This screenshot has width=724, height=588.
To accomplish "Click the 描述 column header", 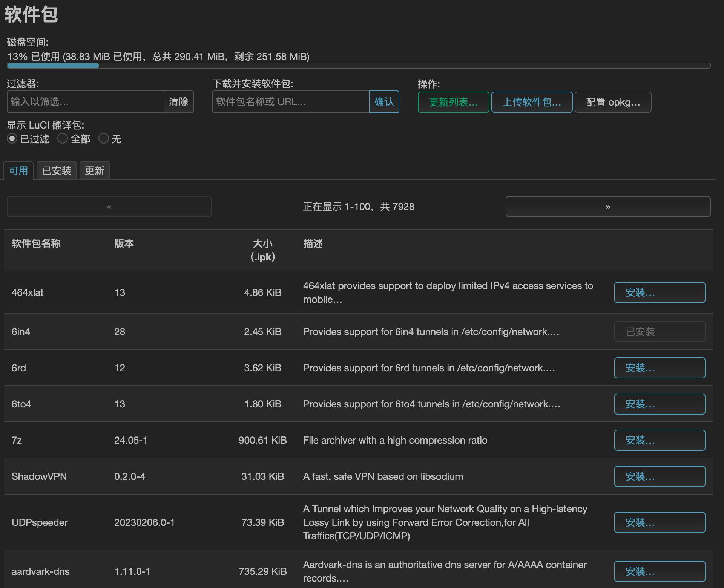I will pos(313,243).
